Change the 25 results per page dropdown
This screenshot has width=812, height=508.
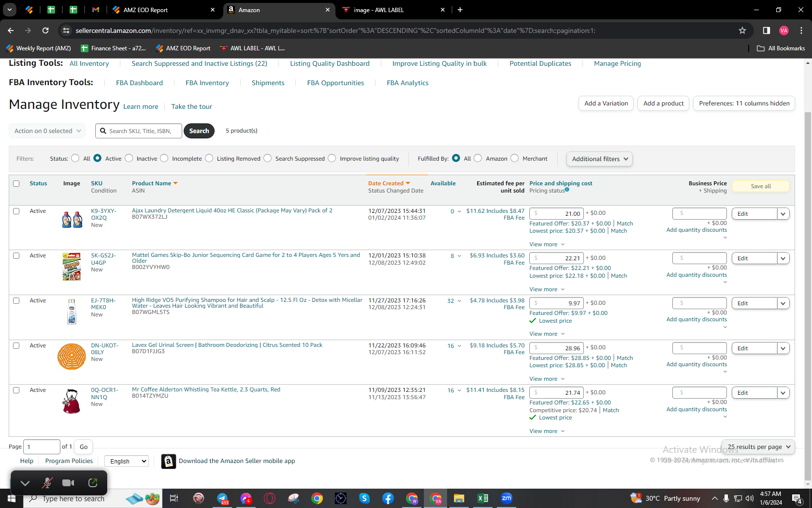[758, 447]
